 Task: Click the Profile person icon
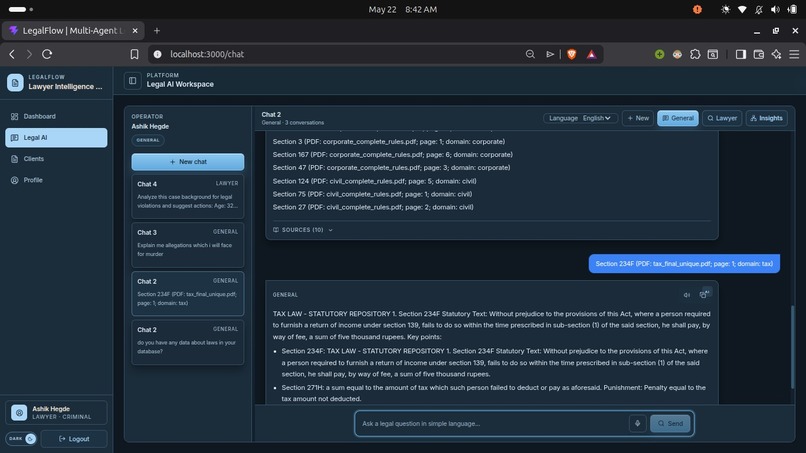[14, 180]
